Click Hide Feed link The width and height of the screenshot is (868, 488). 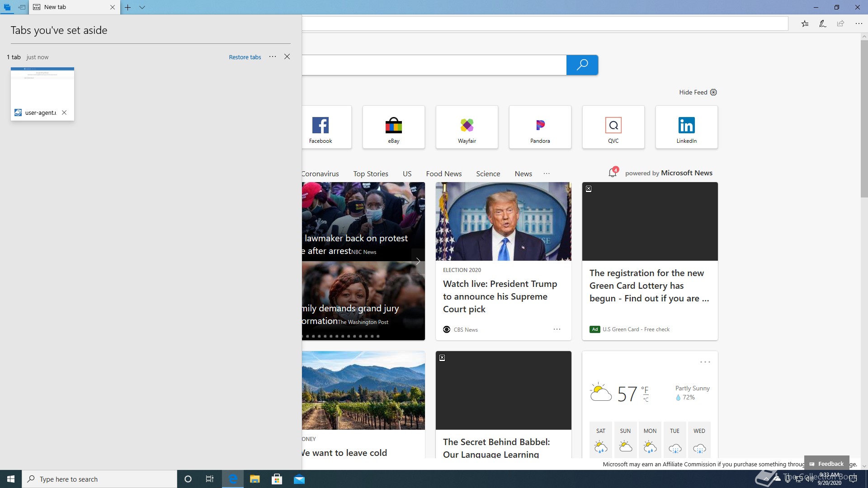(693, 92)
